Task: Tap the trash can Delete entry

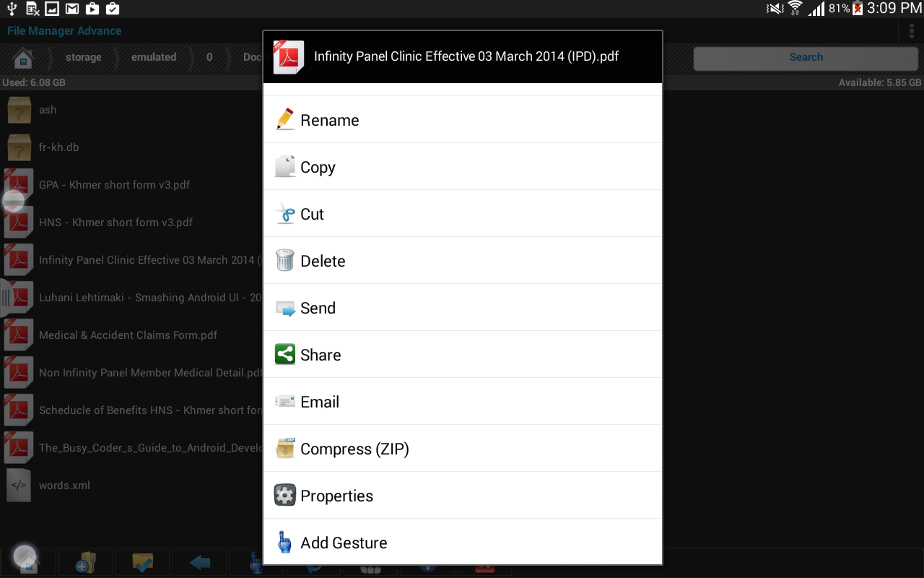Action: click(x=463, y=261)
